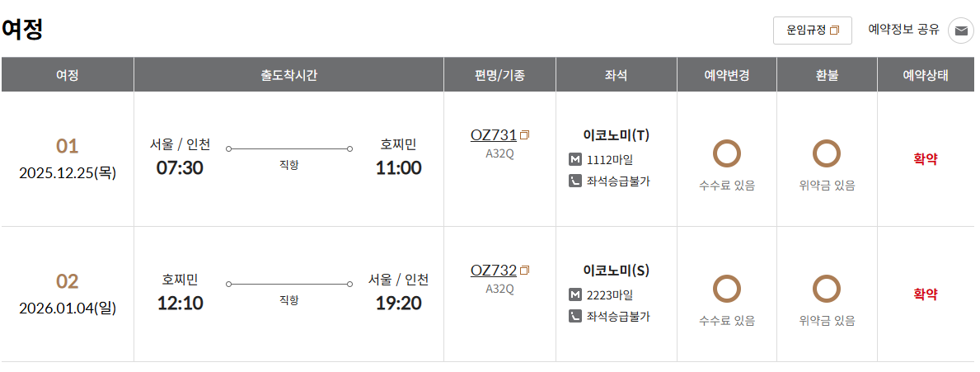Click change-allowed circle for itinerary 02
Screen dimensions: 980x372
pyautogui.click(x=726, y=289)
